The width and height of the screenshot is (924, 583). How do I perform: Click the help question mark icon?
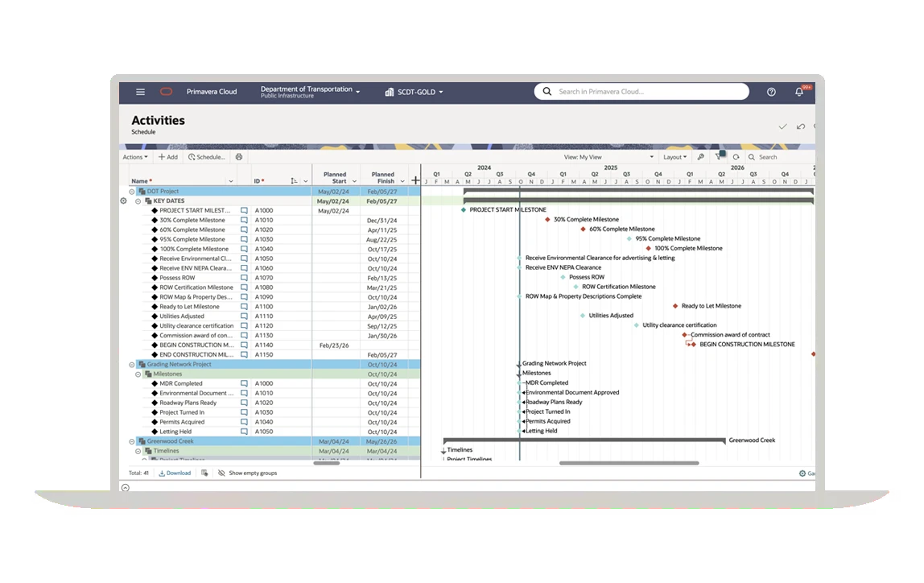coord(770,92)
